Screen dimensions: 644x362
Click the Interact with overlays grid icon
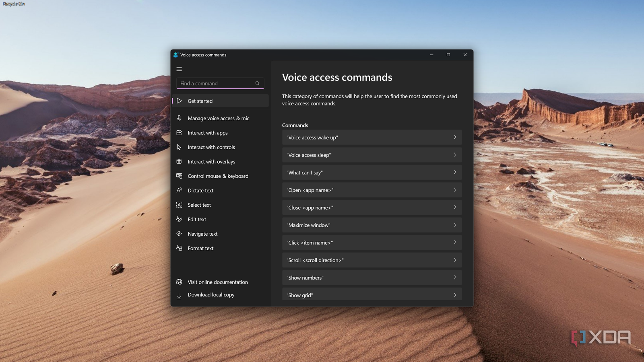(179, 161)
